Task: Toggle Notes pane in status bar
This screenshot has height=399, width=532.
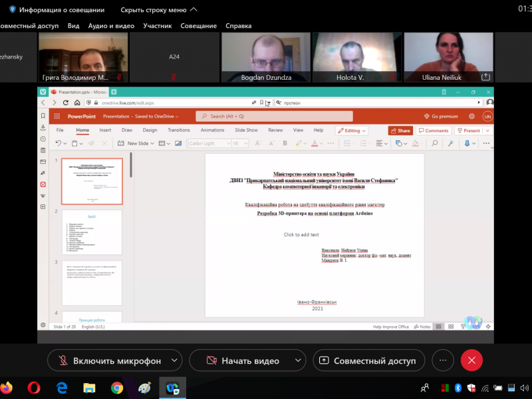Action: point(422,327)
